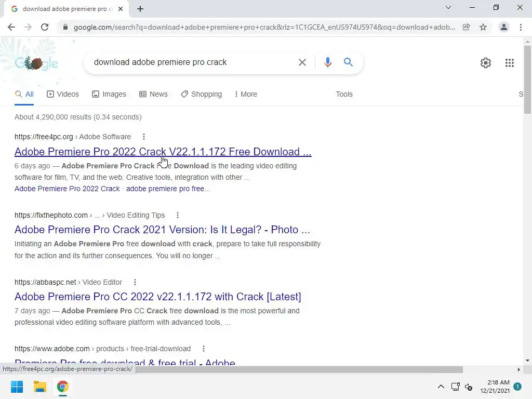The height and width of the screenshot is (399, 532).
Task: Click the horizontal scrollbar thumb
Action: (299, 369)
